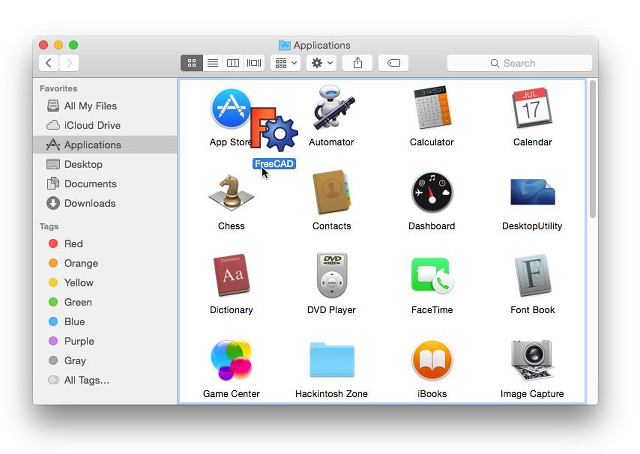Show All Tags in sidebar

pos(105,380)
